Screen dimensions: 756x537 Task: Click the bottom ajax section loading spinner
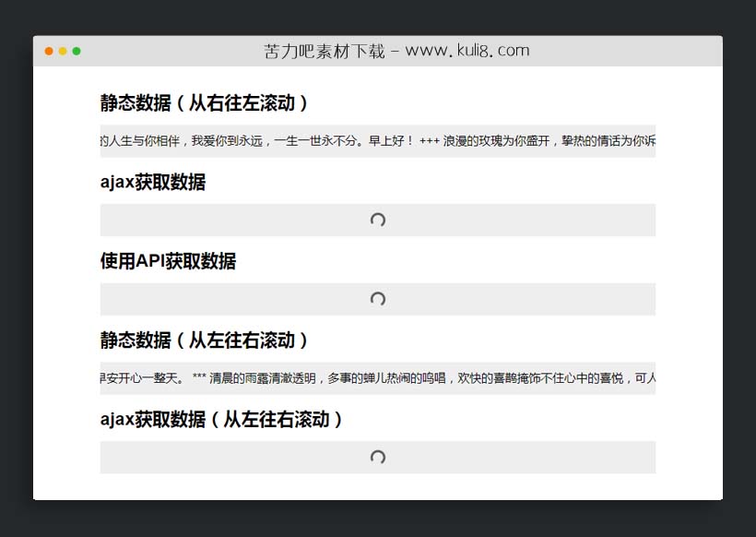(x=377, y=457)
